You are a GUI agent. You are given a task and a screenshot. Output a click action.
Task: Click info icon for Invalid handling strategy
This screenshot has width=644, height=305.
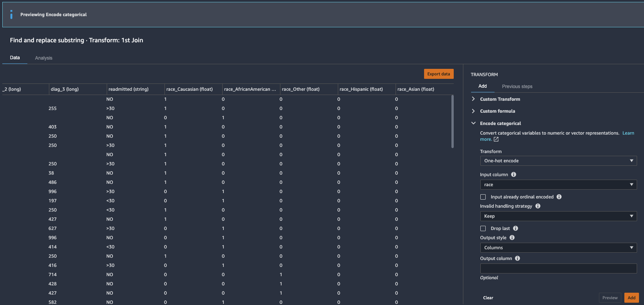click(538, 206)
